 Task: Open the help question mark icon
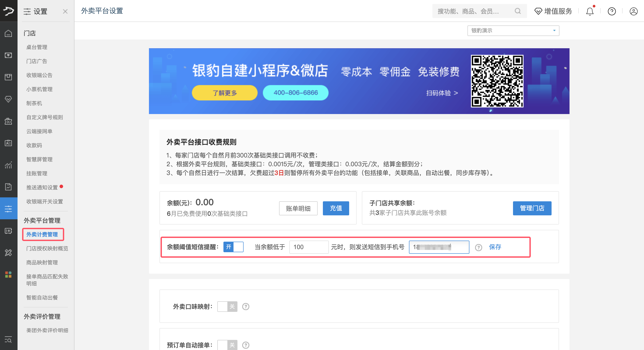[x=612, y=11]
